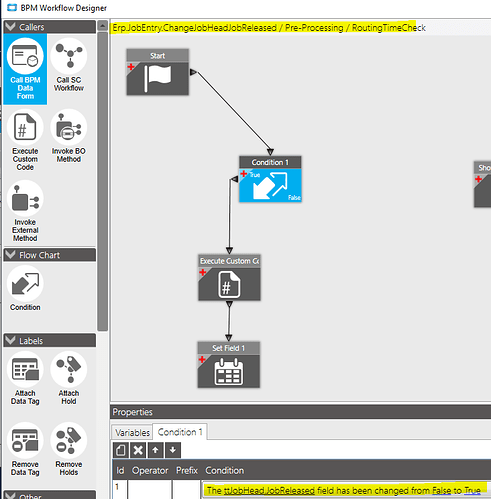491x499 pixels.
Task: Click the Operator cell of row 1
Action: (150, 490)
